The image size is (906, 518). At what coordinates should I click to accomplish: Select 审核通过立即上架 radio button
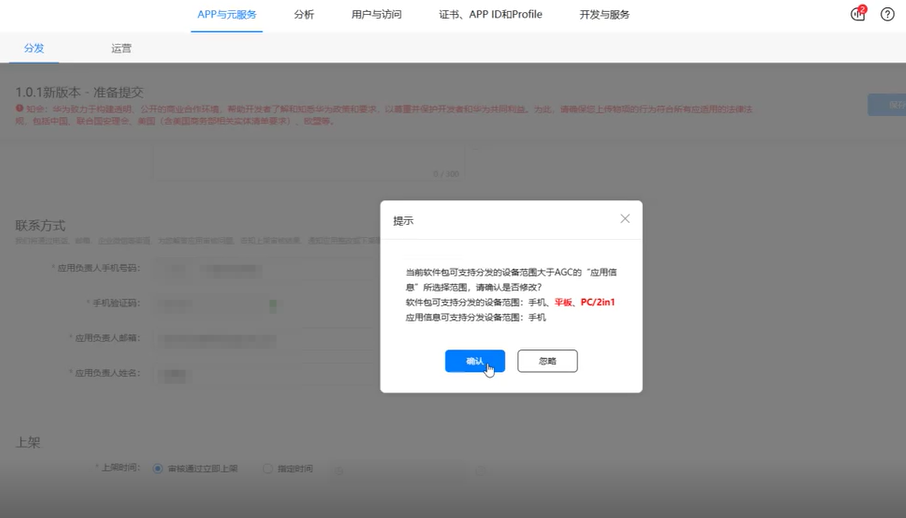(158, 468)
